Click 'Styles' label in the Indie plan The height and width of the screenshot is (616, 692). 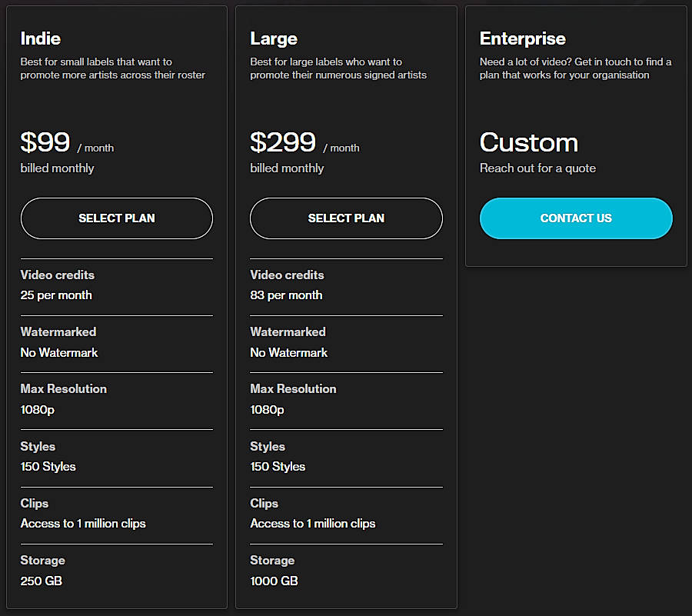tap(38, 447)
